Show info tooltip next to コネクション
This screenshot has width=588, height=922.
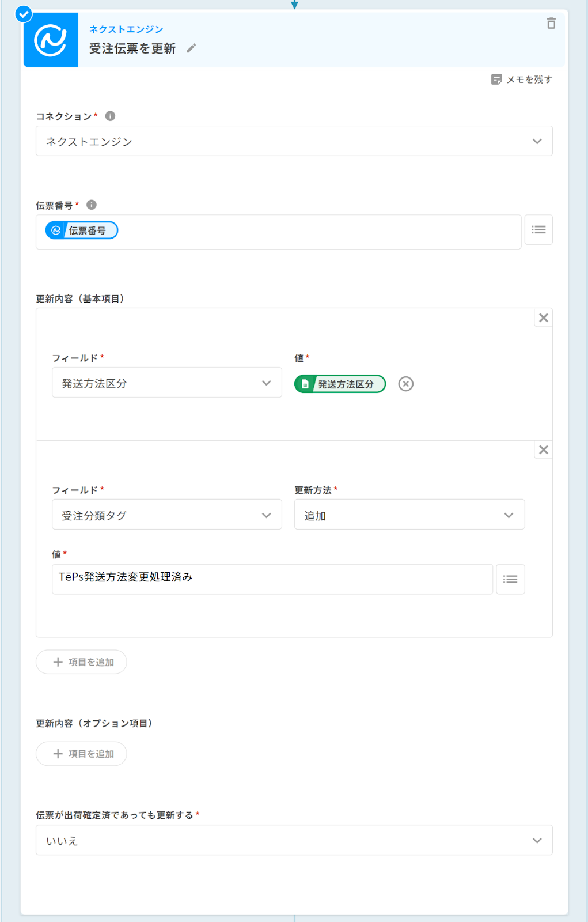110,116
